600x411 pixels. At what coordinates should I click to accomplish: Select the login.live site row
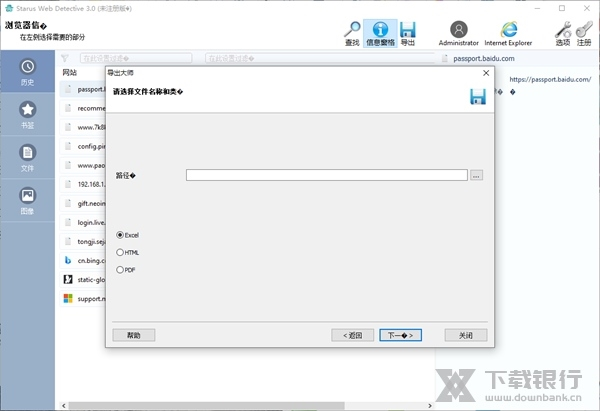[x=83, y=222]
